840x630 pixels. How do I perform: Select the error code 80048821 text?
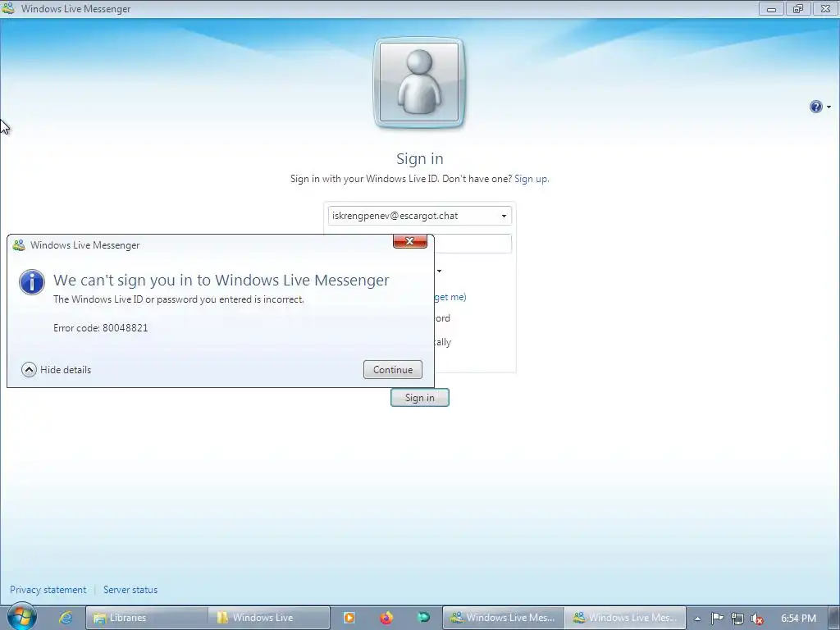(x=125, y=328)
